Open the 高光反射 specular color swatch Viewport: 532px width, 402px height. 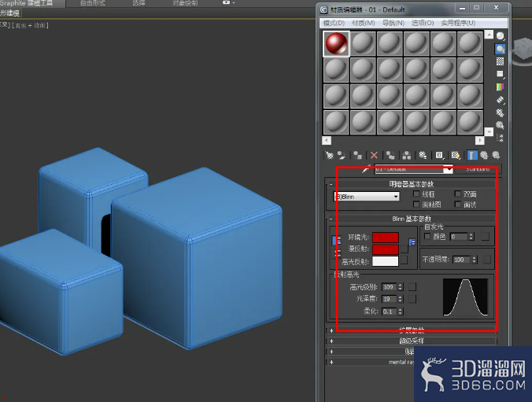[x=386, y=261]
